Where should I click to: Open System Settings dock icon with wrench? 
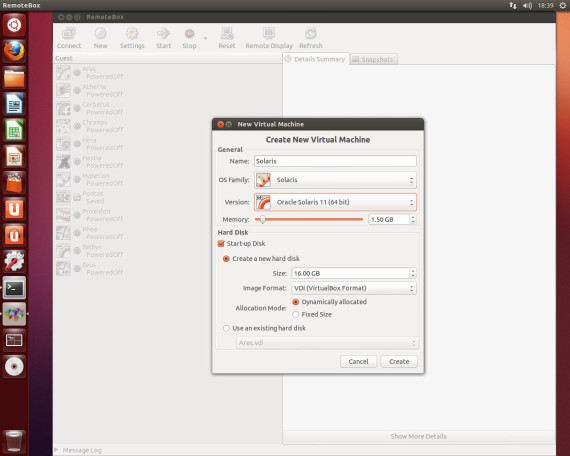click(x=14, y=262)
